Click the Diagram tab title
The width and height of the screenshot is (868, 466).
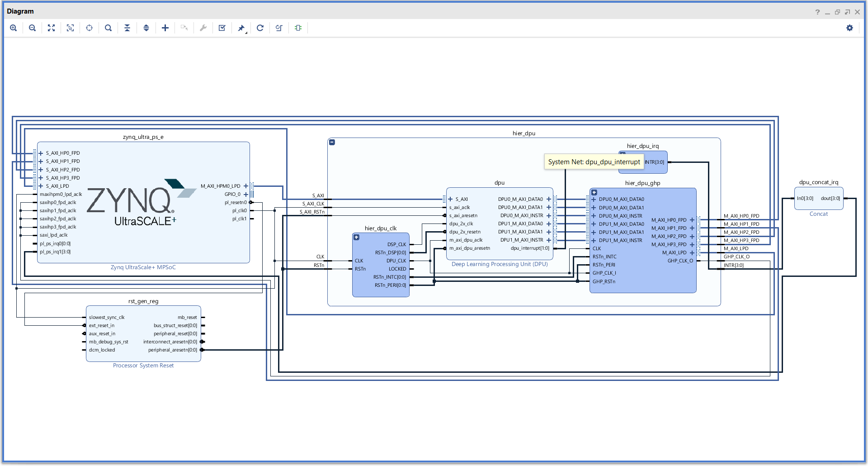(20, 11)
